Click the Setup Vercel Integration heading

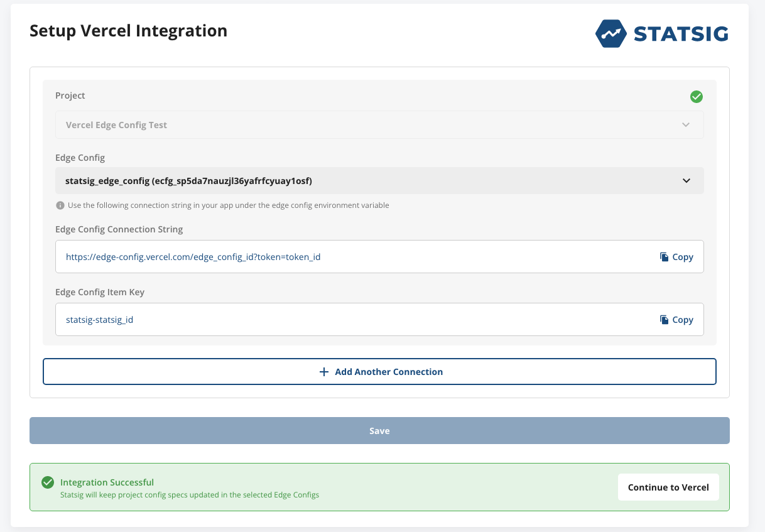pos(129,31)
